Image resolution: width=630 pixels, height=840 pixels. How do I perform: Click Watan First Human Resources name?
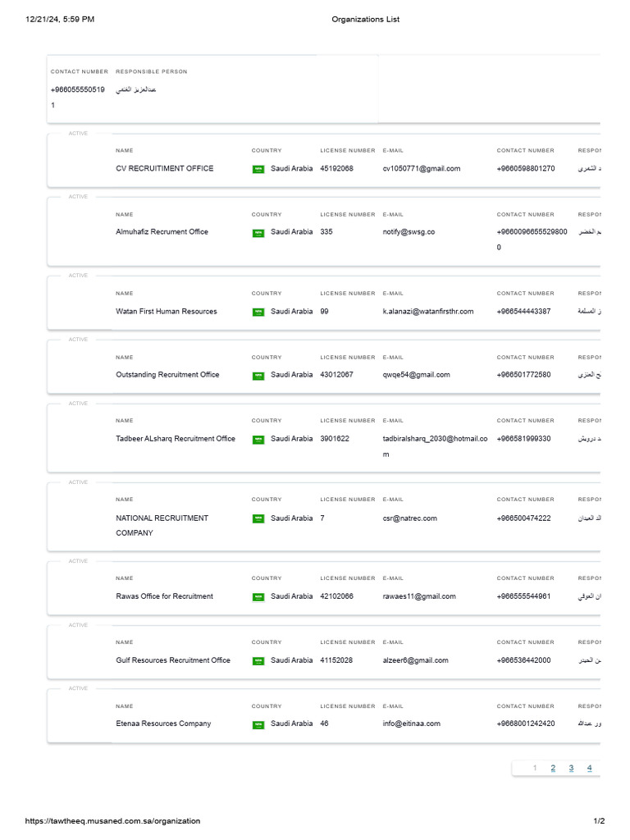click(x=167, y=312)
